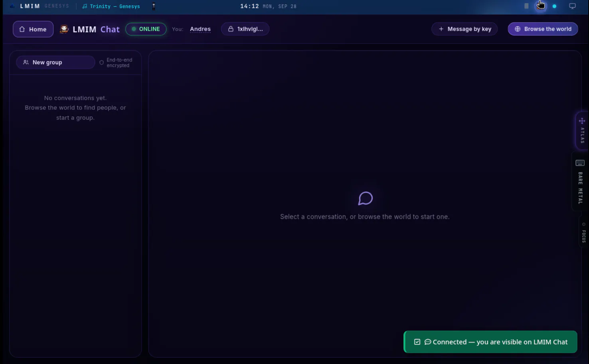Click the End-to-end encrypted shield icon
This screenshot has height=364, width=589.
click(x=101, y=63)
